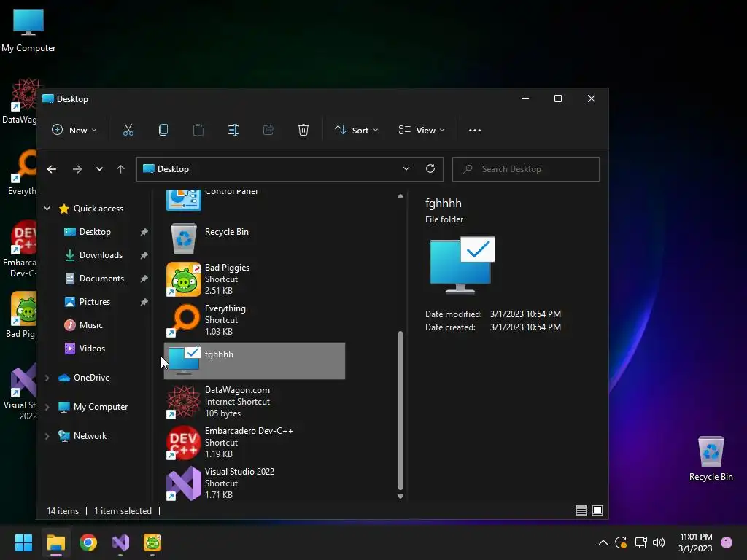
Task: Click scrollbar down arrow in file list
Action: coord(400,496)
